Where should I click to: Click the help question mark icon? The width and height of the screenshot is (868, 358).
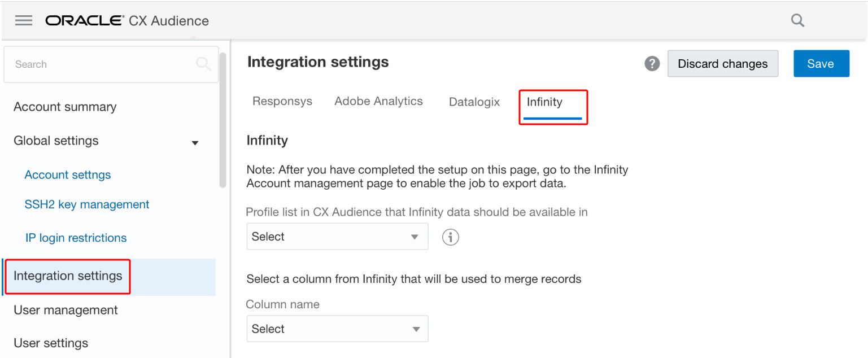click(652, 64)
